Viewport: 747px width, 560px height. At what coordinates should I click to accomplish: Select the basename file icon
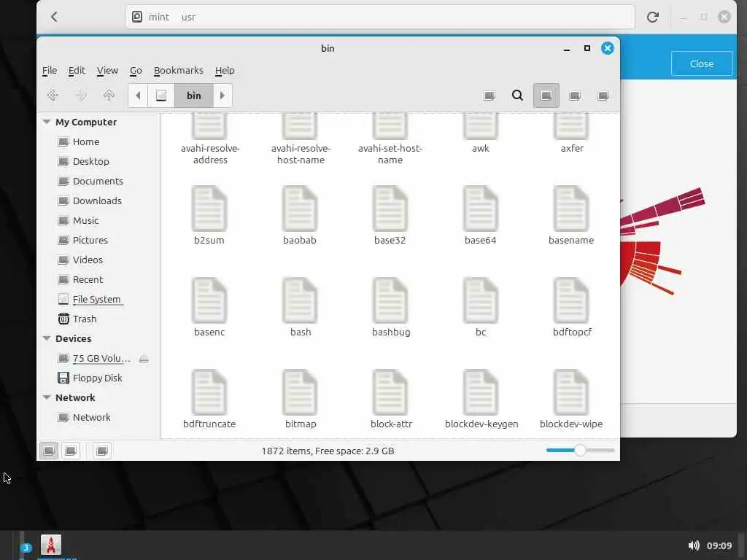coord(571,209)
